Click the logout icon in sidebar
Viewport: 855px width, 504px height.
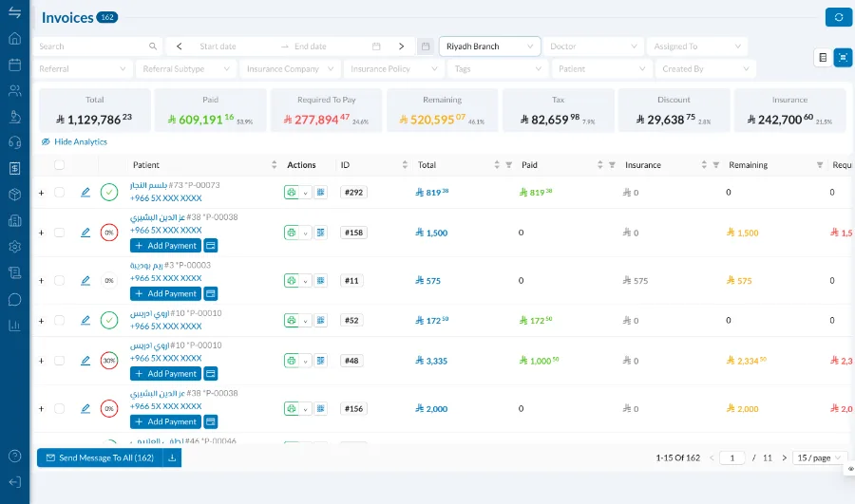tap(14, 482)
